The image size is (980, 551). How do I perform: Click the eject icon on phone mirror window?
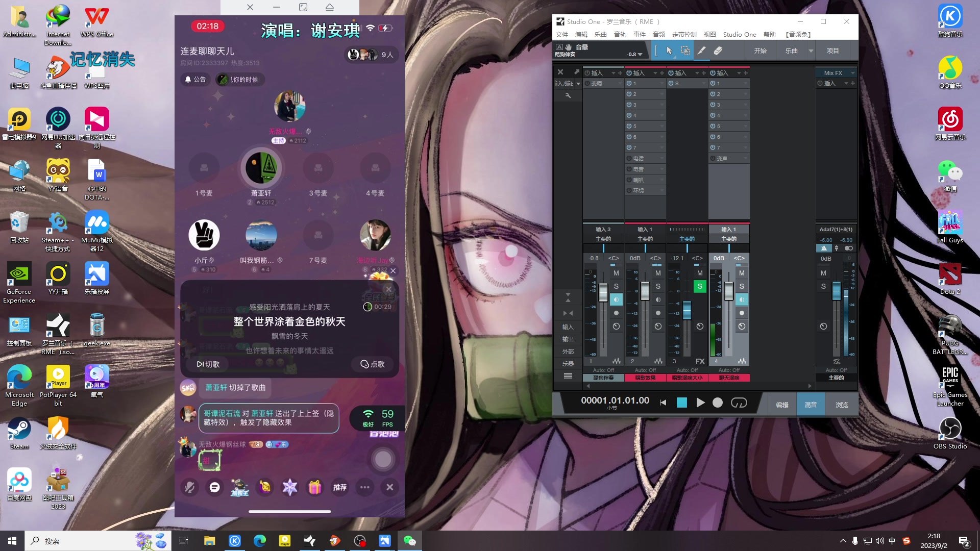[330, 7]
